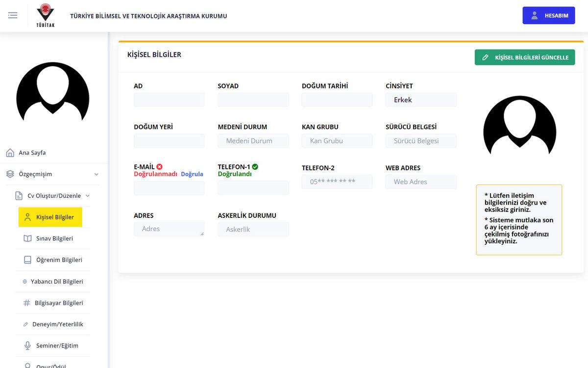
Task: Click the Yabancı Dil Bilgileri globe icon
Action: point(25,282)
